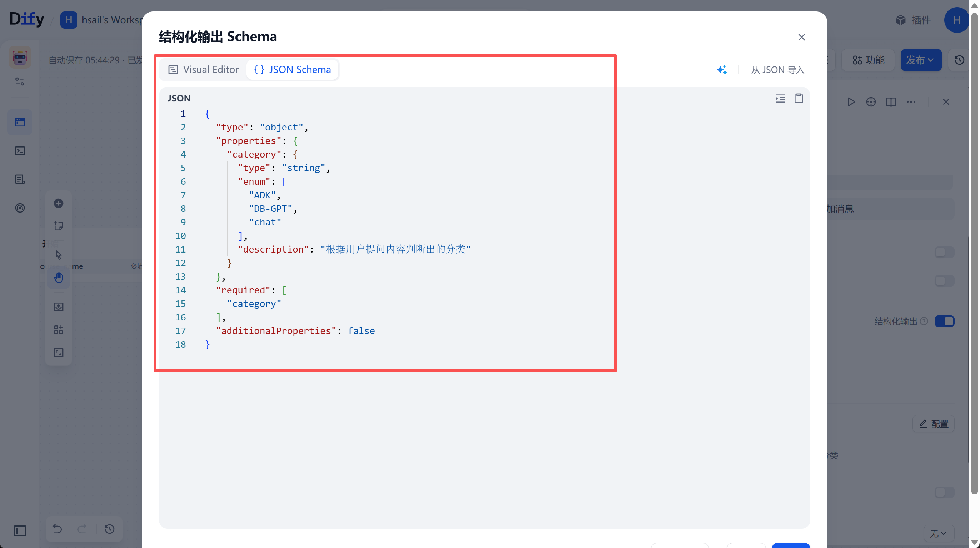
Task: Click the 结构化输出 Schema dialog title
Action: [217, 37]
